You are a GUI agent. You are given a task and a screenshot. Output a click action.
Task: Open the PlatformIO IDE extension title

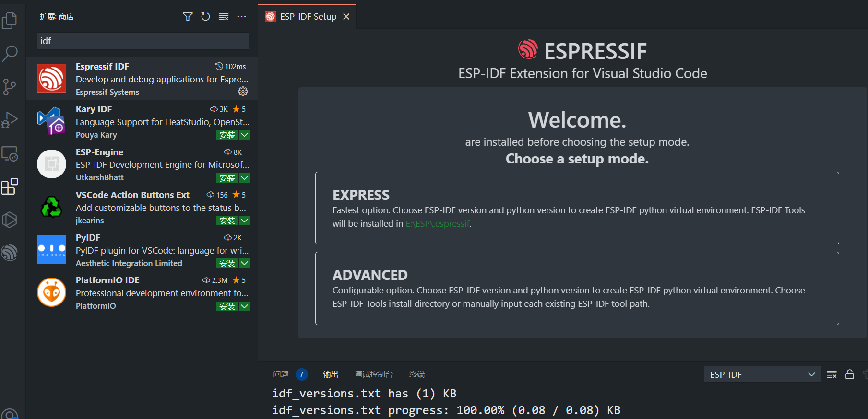click(x=107, y=280)
